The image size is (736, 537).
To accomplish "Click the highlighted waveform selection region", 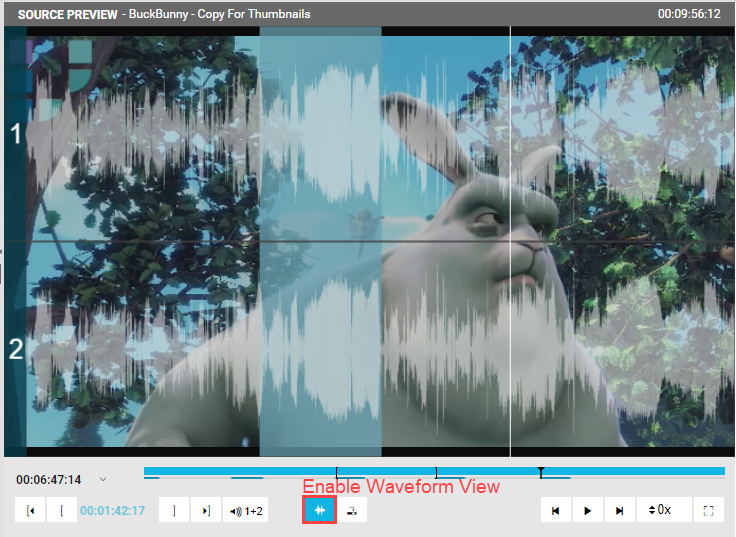I will tap(321, 241).
